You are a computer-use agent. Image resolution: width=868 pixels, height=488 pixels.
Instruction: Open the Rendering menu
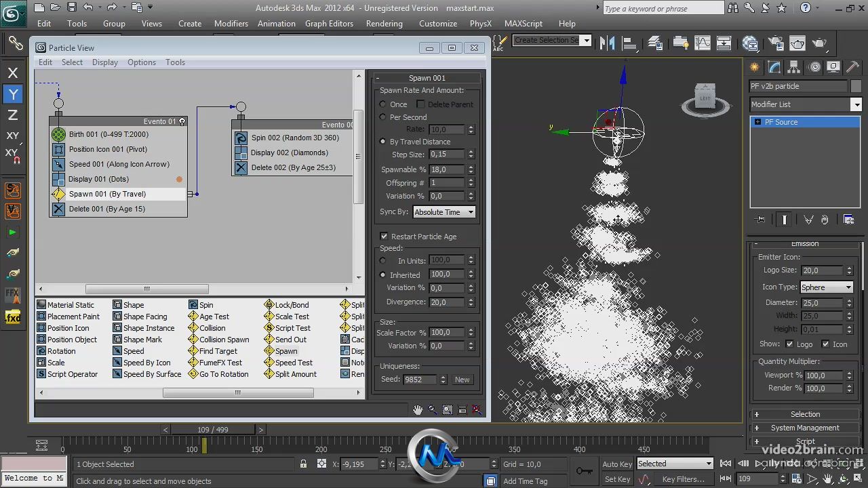click(384, 23)
